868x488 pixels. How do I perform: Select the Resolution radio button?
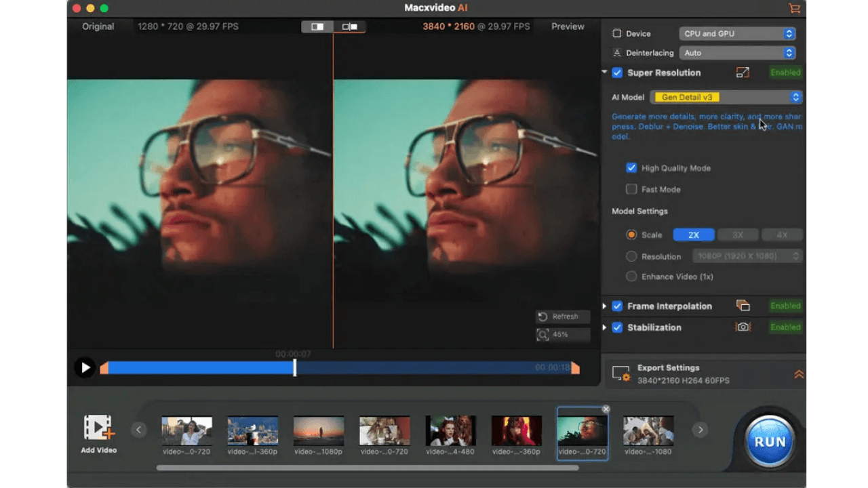[x=631, y=256]
